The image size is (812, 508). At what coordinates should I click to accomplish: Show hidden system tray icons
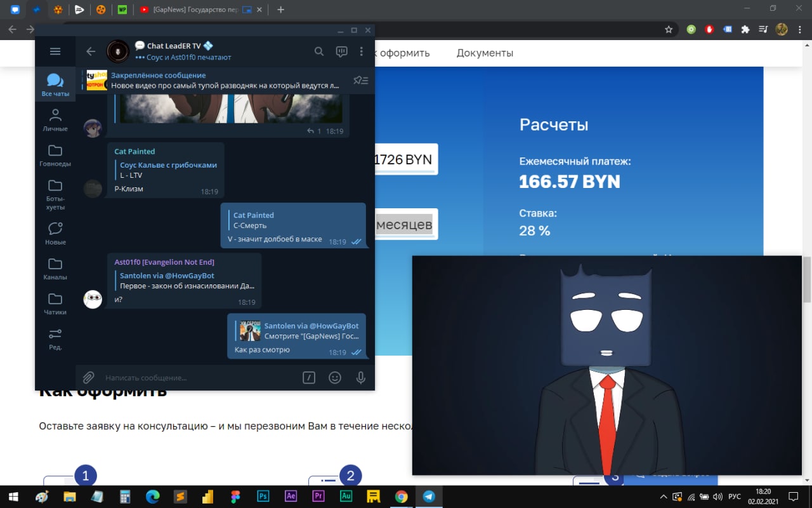pyautogui.click(x=664, y=497)
